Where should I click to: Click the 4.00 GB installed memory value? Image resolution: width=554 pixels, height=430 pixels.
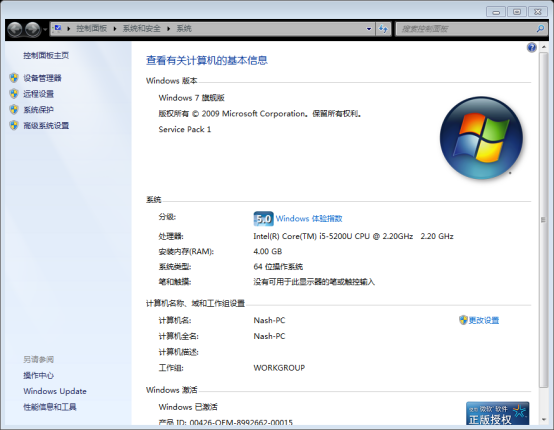click(267, 252)
